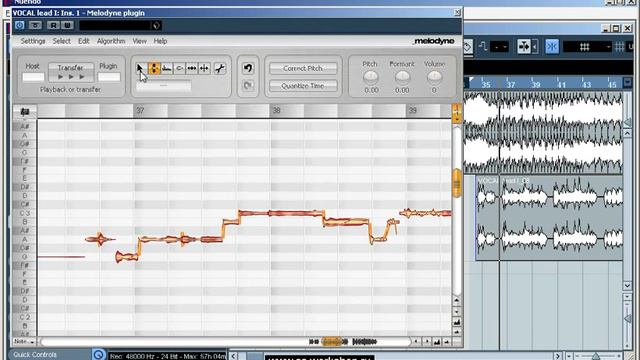Select the small note blob near A
640x360 pixels.
click(100, 239)
